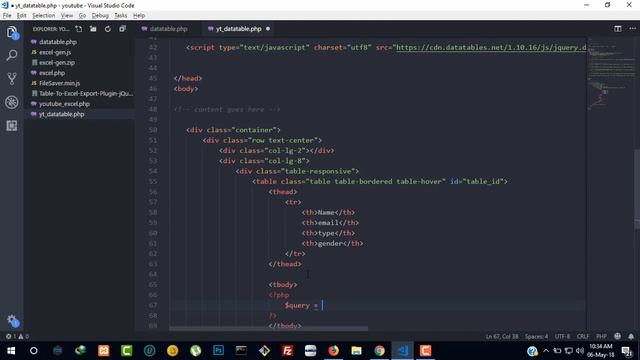The image size is (640, 360).
Task: Click the <tbody> tag on line 65
Action: (x=283, y=284)
